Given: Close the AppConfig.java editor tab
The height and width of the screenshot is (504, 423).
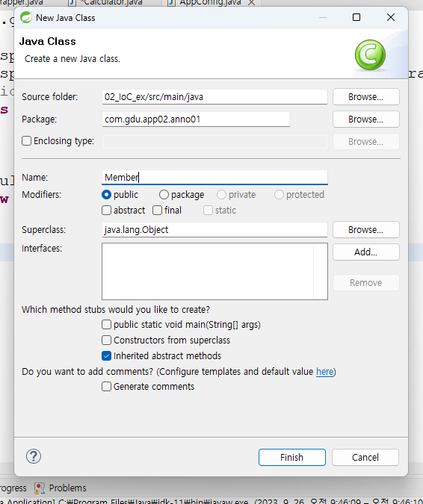Looking at the screenshot, I should point(252,3).
